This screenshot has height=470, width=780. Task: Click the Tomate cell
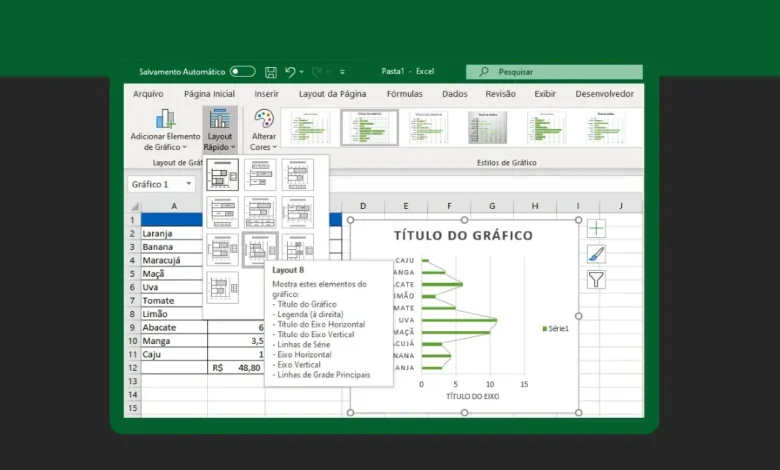(x=174, y=300)
